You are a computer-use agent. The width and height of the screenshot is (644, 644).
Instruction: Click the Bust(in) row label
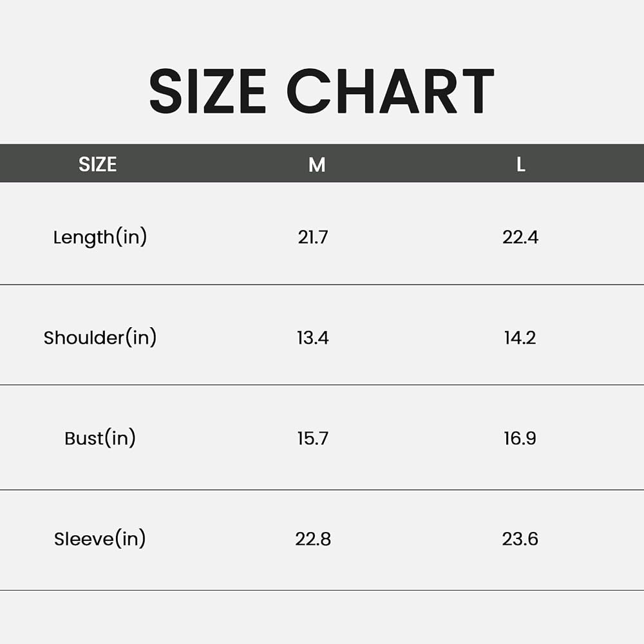pos(100,438)
